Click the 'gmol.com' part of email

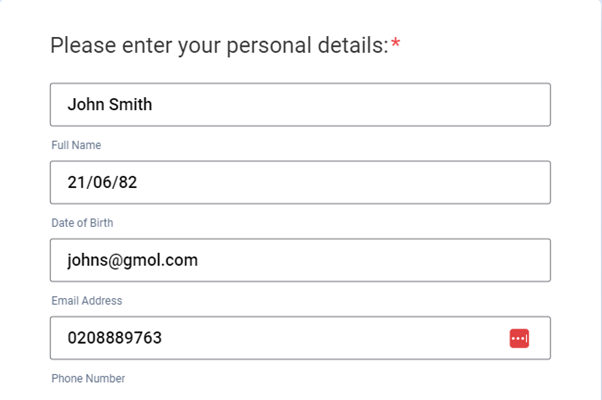click(x=165, y=260)
